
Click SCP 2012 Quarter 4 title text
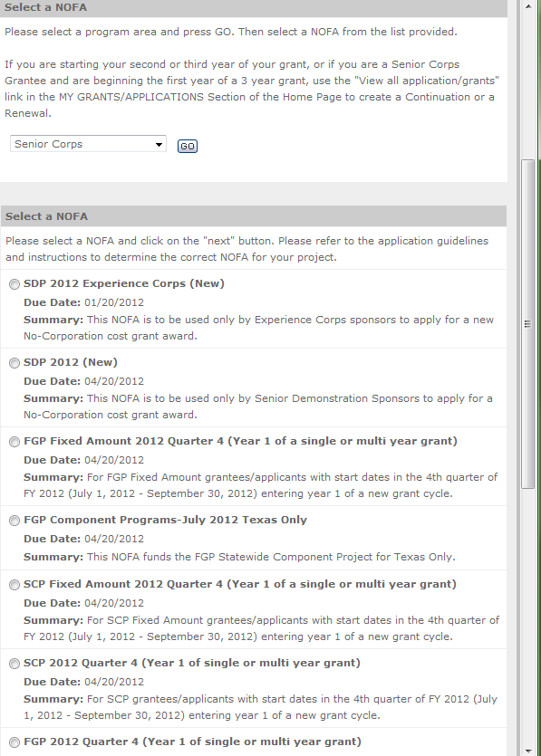(192, 663)
